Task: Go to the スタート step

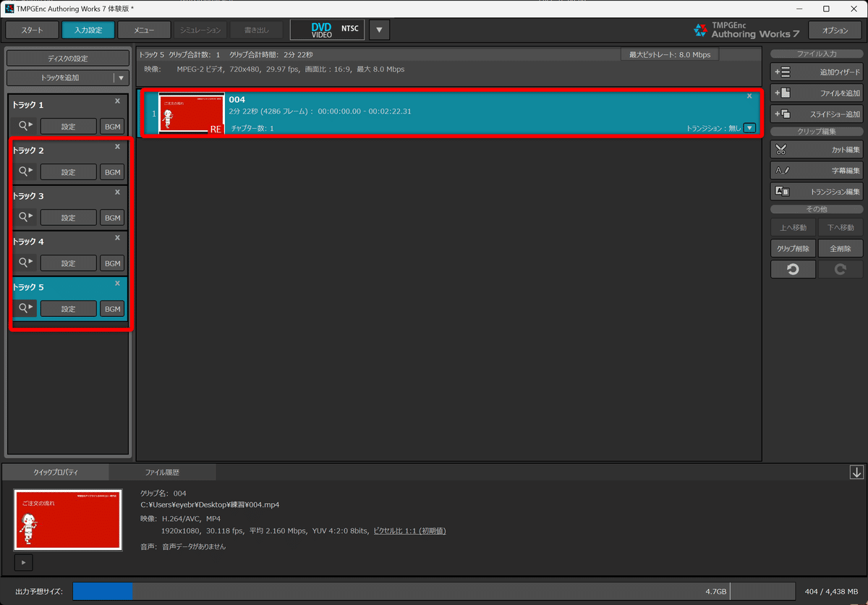Action: [32, 30]
